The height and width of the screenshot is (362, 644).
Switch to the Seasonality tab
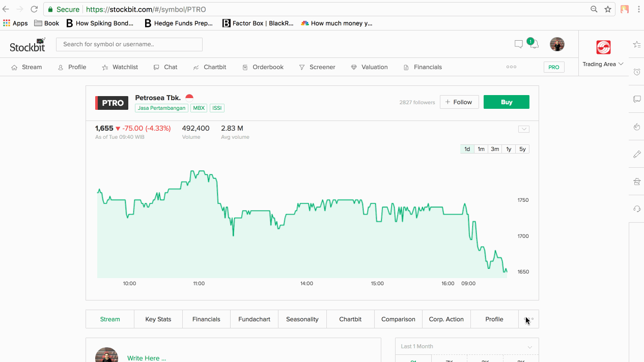(302, 319)
